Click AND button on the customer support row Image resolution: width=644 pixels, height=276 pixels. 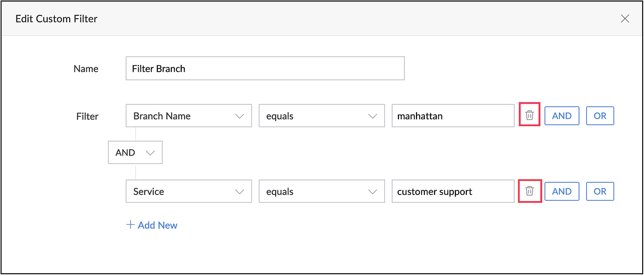pyautogui.click(x=562, y=191)
